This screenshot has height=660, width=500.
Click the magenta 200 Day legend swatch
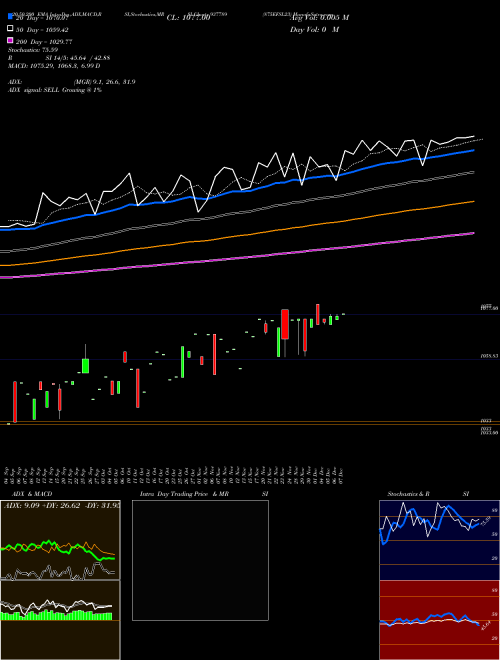(10, 40)
